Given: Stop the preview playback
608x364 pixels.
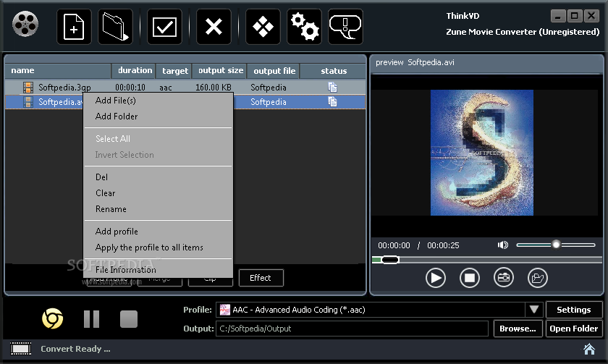Looking at the screenshot, I should (x=470, y=278).
